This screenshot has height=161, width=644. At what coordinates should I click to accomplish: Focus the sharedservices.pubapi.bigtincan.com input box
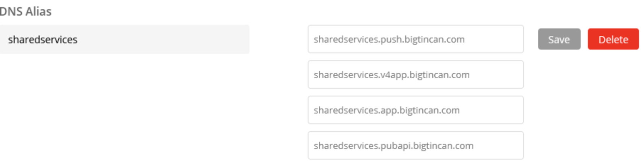pyautogui.click(x=416, y=145)
